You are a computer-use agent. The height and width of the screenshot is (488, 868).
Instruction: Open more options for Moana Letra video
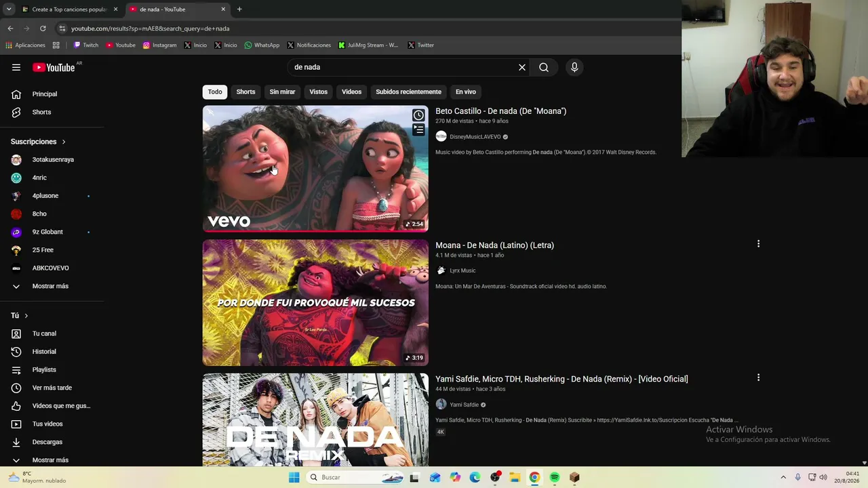coord(758,244)
